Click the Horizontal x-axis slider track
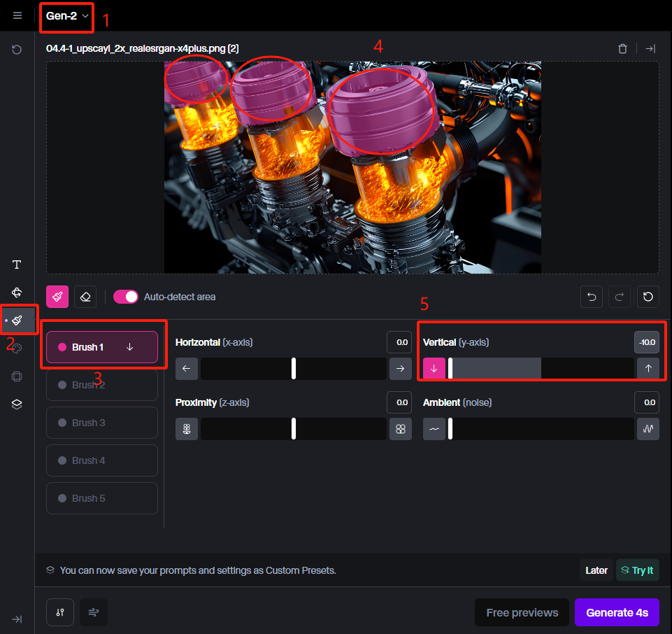Screen dimensions: 672x634 294,369
